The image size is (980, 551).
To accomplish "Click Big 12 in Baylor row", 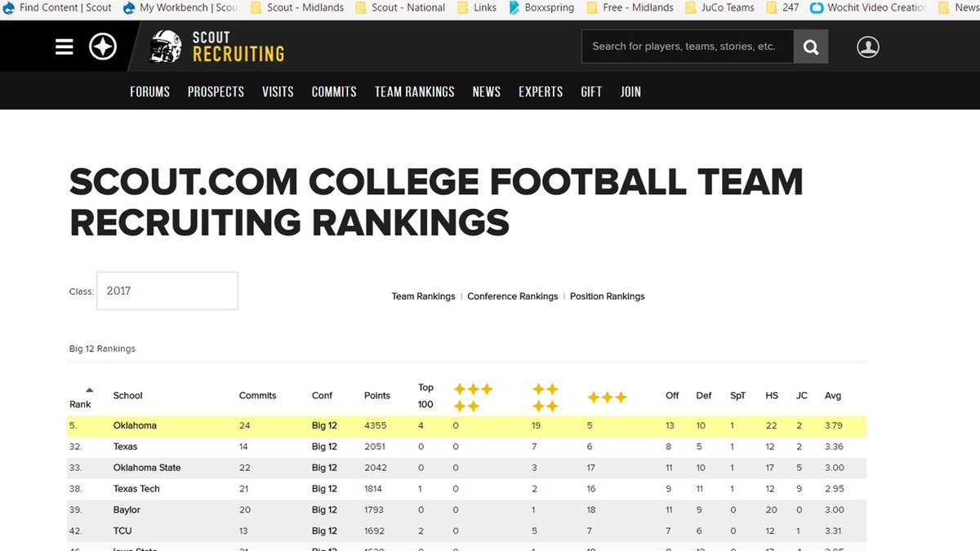I will click(x=324, y=510).
